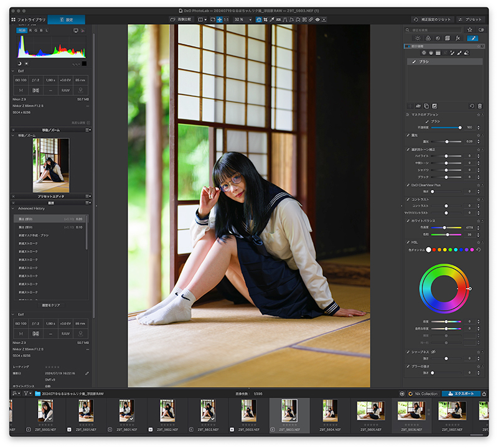This screenshot has width=498, height=448.
Task: Select the Local Adjustments brush palette tab
Action: pyautogui.click(x=472, y=38)
